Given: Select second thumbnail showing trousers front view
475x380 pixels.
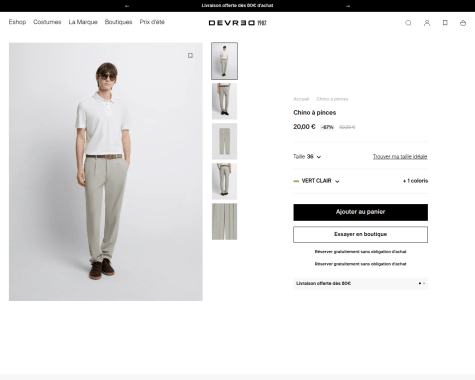Looking at the screenshot, I should (224, 101).
